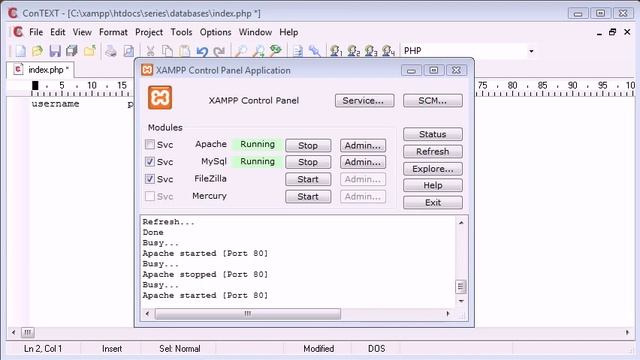Uncheck the MySql Svc checkbox
This screenshot has width=640, height=360.
(150, 162)
